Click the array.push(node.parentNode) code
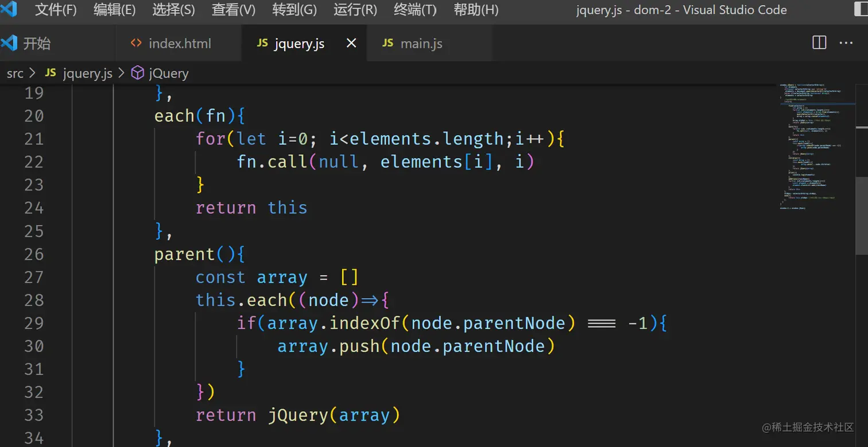868x447 pixels. click(x=416, y=346)
